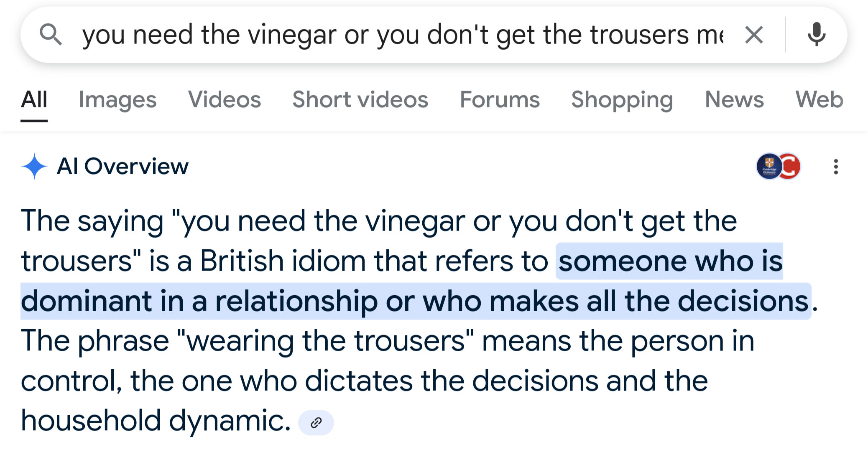
Task: Click inside the search query text field
Action: (x=401, y=35)
